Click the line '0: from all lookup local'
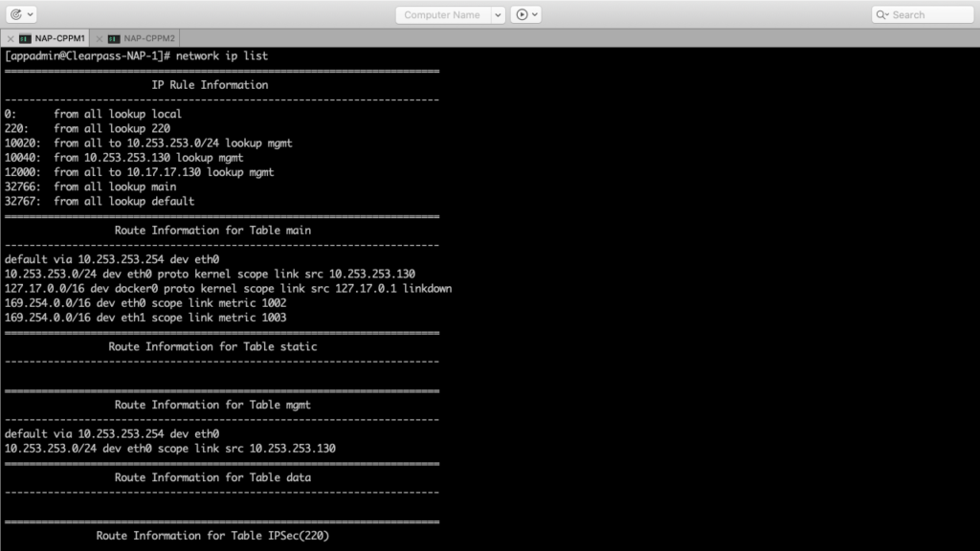Screen dimensions: 980x551 coord(93,114)
